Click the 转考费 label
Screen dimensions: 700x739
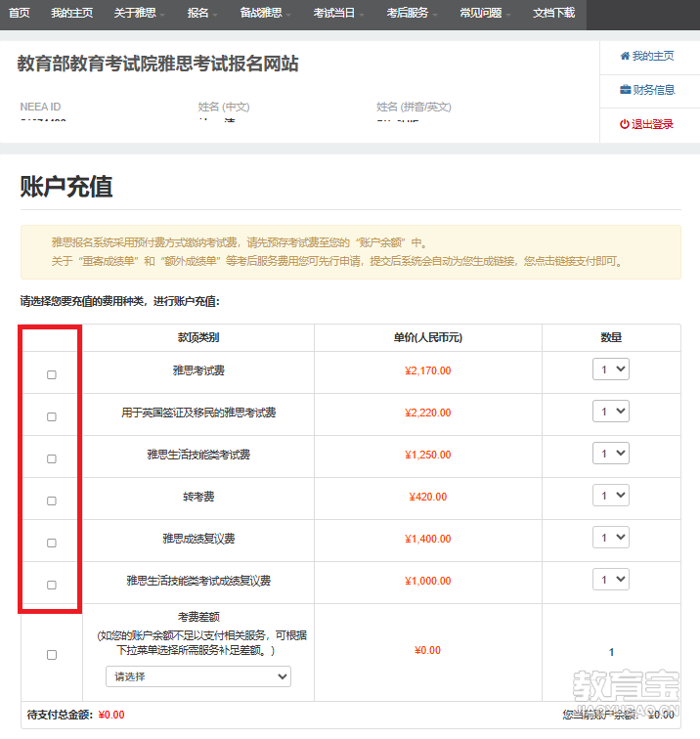pos(198,497)
